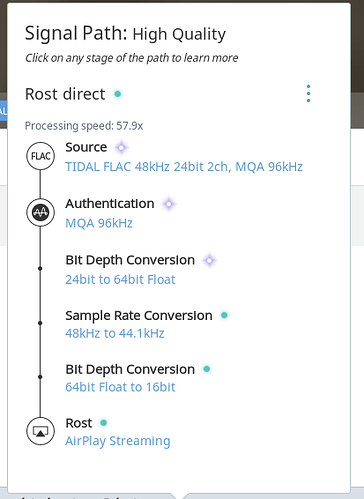The width and height of the screenshot is (364, 499).
Task: Click the green dot beside Rost direct
Action: pos(117,94)
